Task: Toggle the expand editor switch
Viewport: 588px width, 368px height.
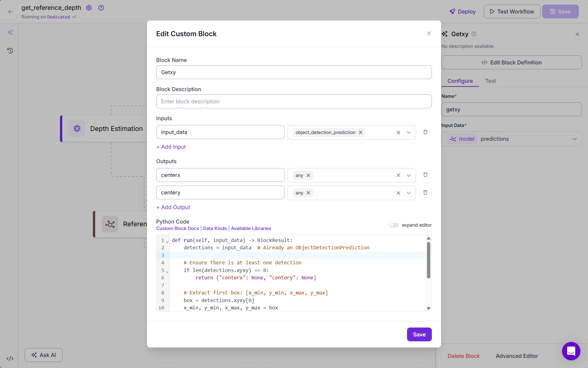Action: [394, 225]
